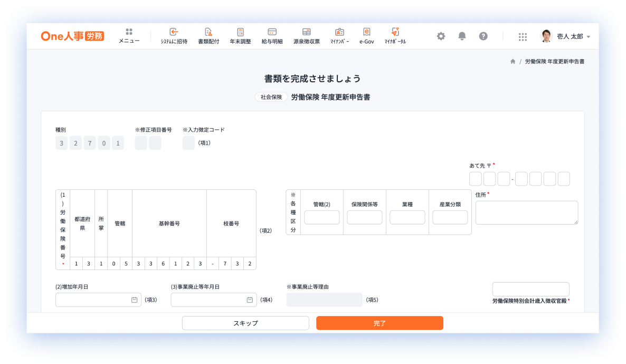This screenshot has width=626, height=364.
Task: Show notifications bell
Action: click(x=462, y=36)
